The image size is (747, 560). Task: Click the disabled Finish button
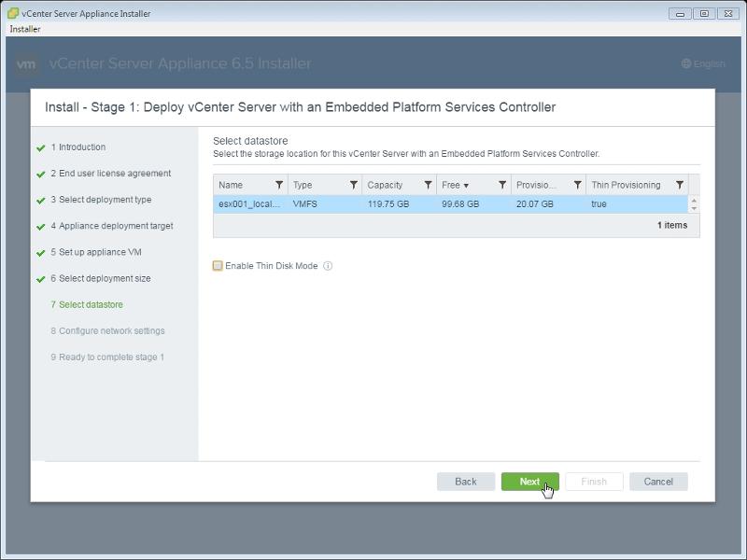pyautogui.click(x=594, y=482)
